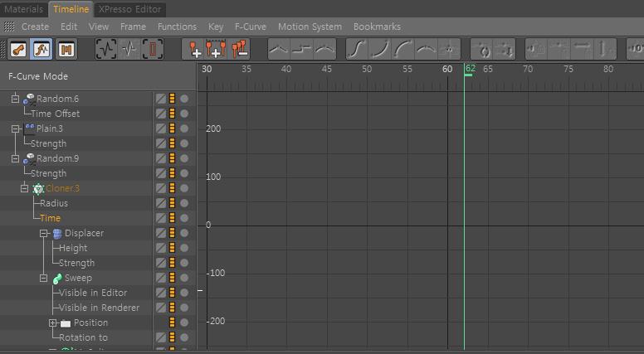Screen dimensions: 644x354
Task: Click the flat arch tangent icon
Action: coord(426,50)
